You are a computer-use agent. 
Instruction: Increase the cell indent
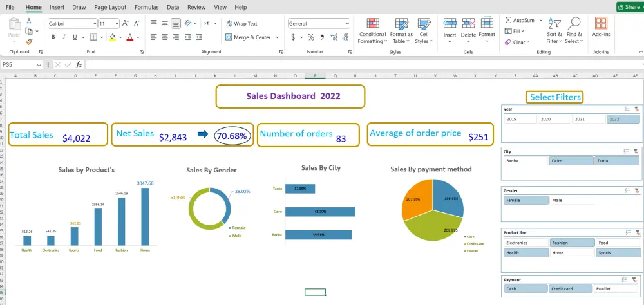[x=199, y=37]
